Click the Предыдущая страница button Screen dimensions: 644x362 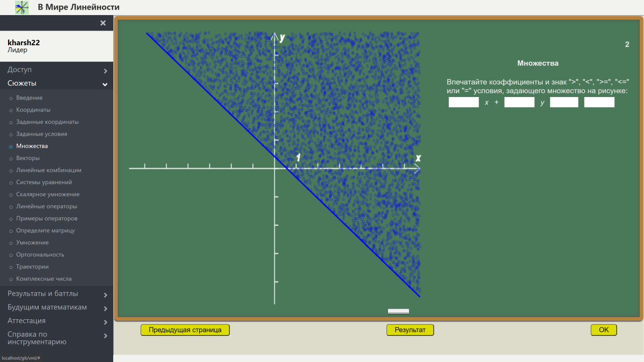coord(185,330)
